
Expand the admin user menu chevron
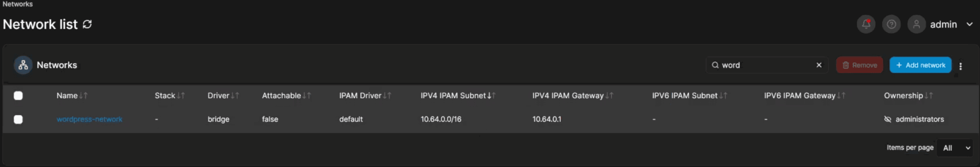969,25
